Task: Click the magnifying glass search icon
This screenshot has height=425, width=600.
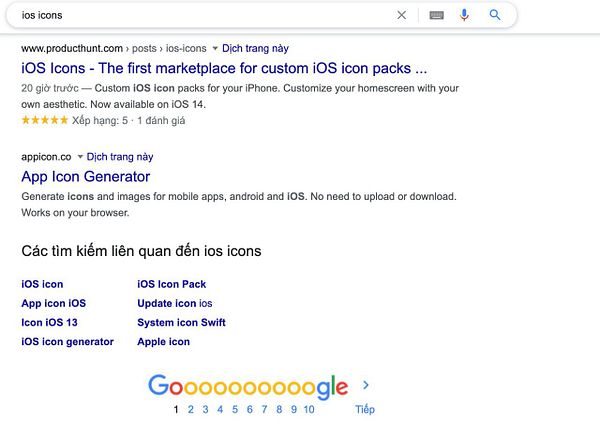Action: 495,15
